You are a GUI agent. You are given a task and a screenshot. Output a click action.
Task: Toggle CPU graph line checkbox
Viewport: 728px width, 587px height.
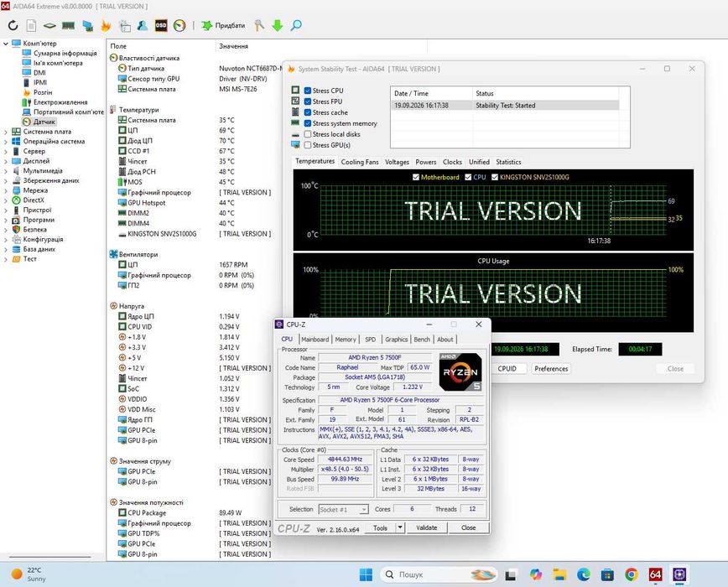(x=469, y=177)
